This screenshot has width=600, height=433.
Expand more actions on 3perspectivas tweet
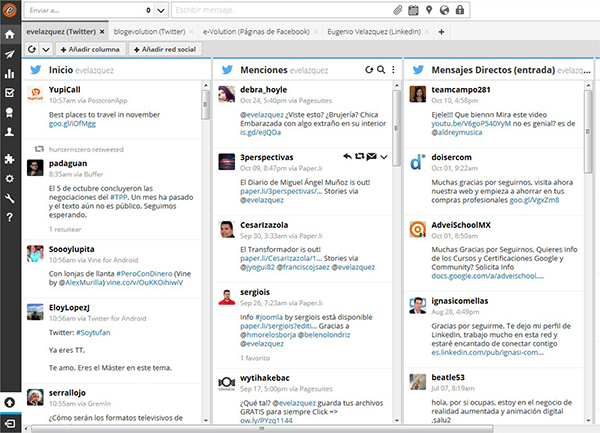pyautogui.click(x=384, y=157)
